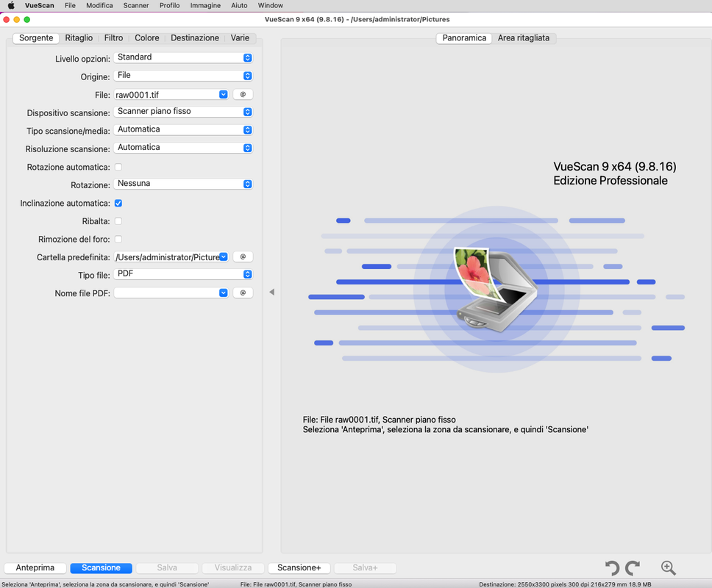Open the Dispositivo scansione dropdown

tap(183, 112)
